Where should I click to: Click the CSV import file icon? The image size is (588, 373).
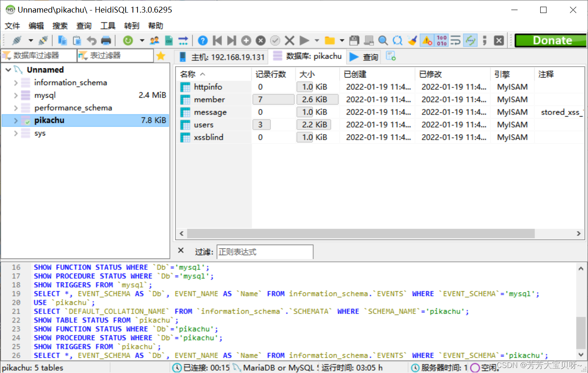click(168, 40)
